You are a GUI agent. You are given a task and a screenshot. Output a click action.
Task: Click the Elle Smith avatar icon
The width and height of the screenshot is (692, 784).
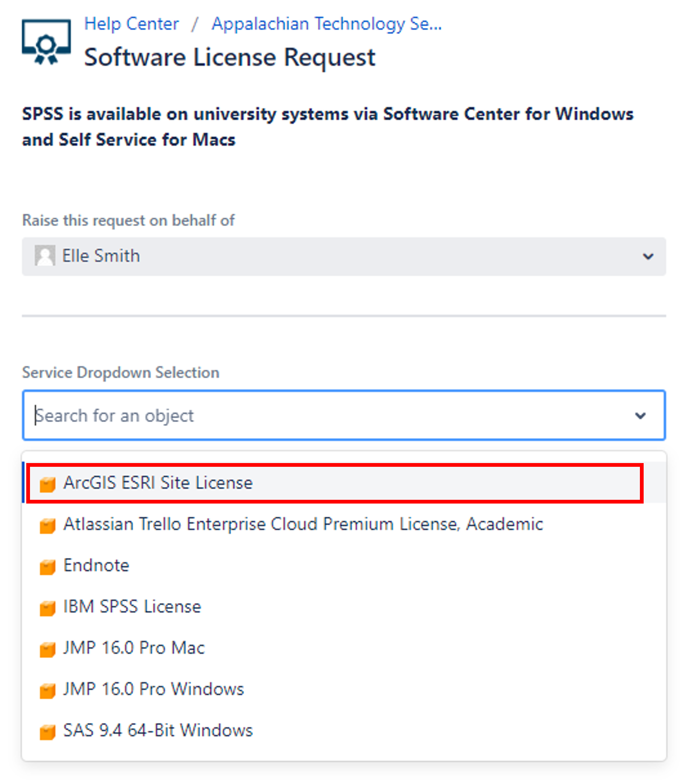click(45, 255)
